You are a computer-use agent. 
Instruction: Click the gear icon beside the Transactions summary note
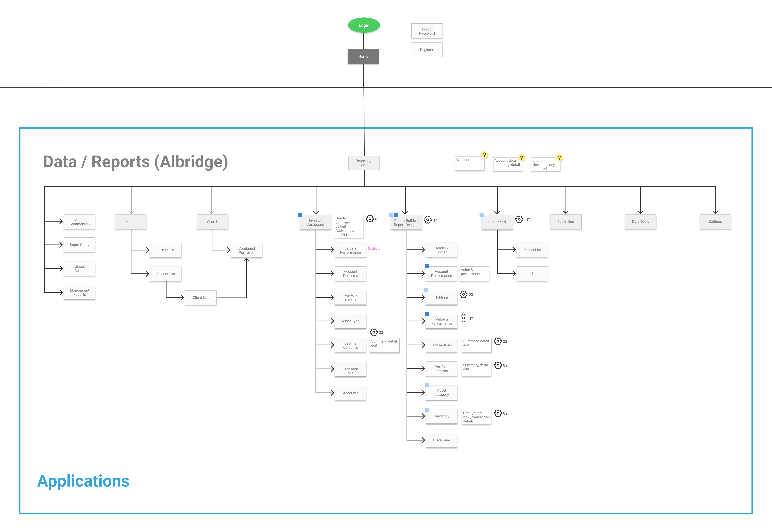(x=498, y=341)
